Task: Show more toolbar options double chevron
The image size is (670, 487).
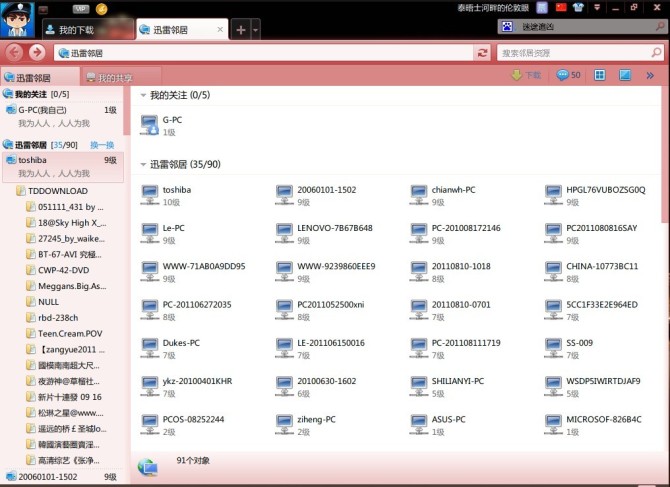Action: (650, 76)
